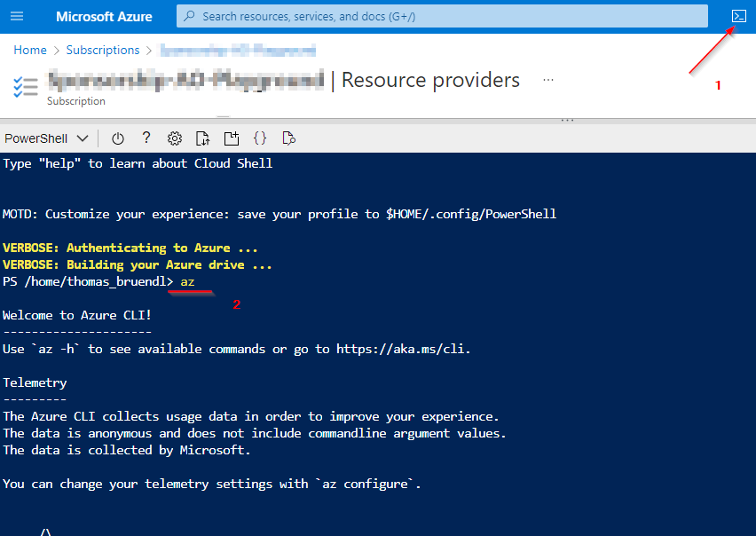The image size is (756, 536).
Task: Click the Microsoft Azure home title
Action: click(104, 16)
